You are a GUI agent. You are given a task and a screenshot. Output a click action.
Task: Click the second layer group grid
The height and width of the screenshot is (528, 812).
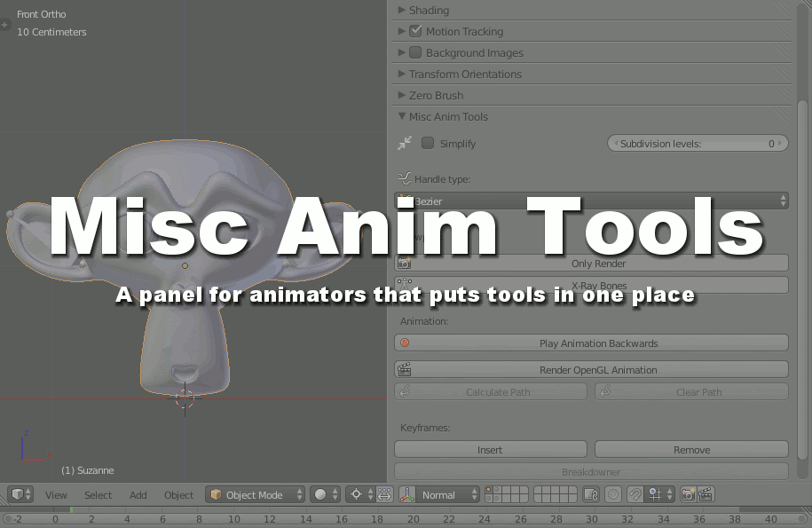(556, 494)
